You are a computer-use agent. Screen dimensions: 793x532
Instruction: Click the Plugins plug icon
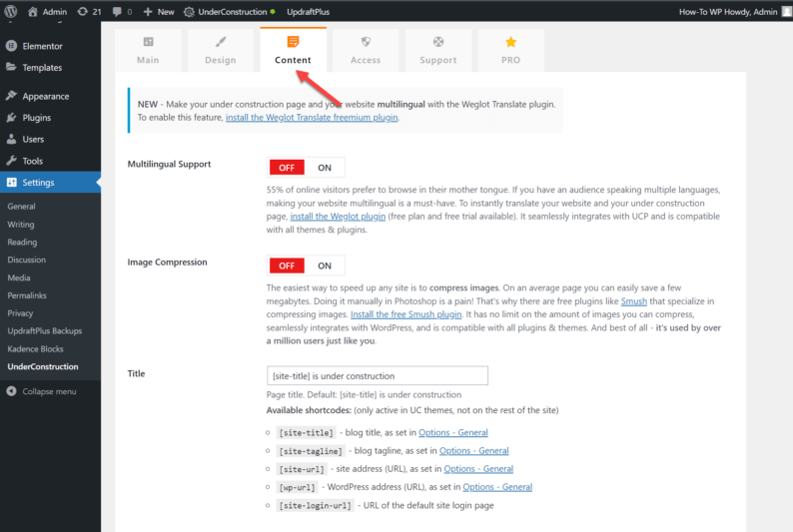point(11,118)
